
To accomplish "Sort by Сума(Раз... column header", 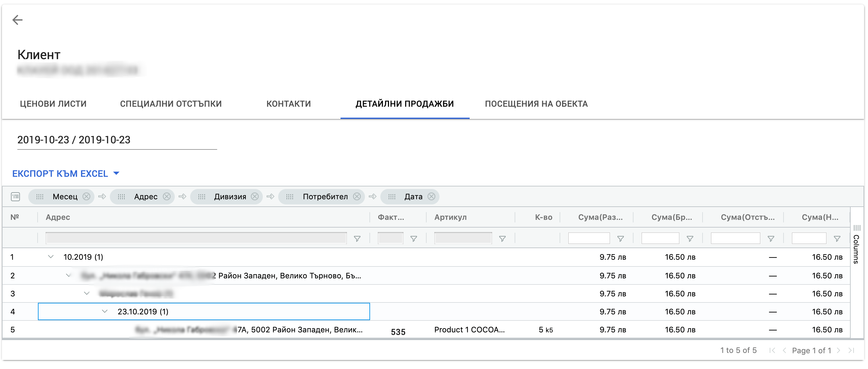I will point(600,217).
